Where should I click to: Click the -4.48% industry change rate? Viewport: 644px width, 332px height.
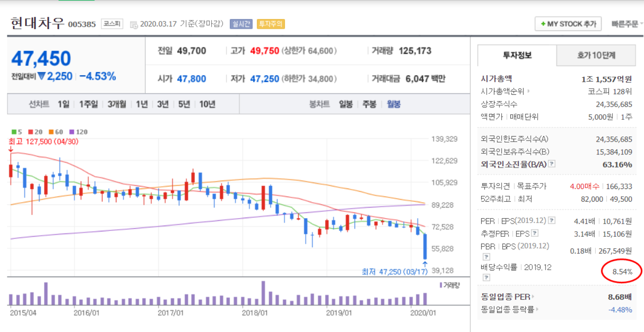pyautogui.click(x=620, y=310)
